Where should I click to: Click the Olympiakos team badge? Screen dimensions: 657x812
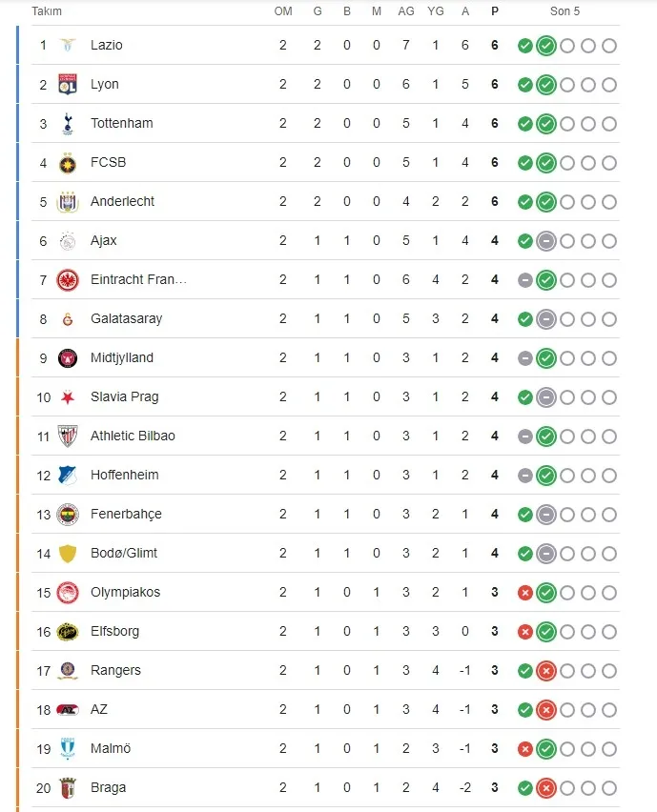click(x=68, y=593)
